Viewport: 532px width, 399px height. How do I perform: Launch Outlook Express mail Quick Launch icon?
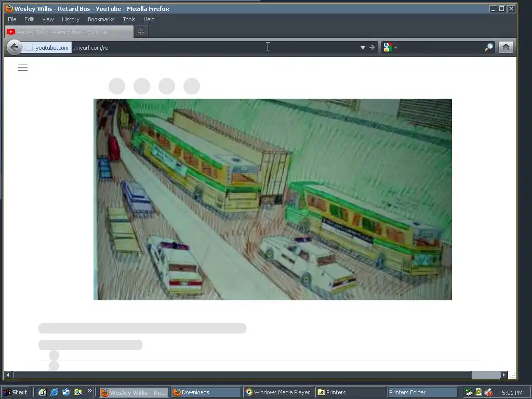coord(66,392)
